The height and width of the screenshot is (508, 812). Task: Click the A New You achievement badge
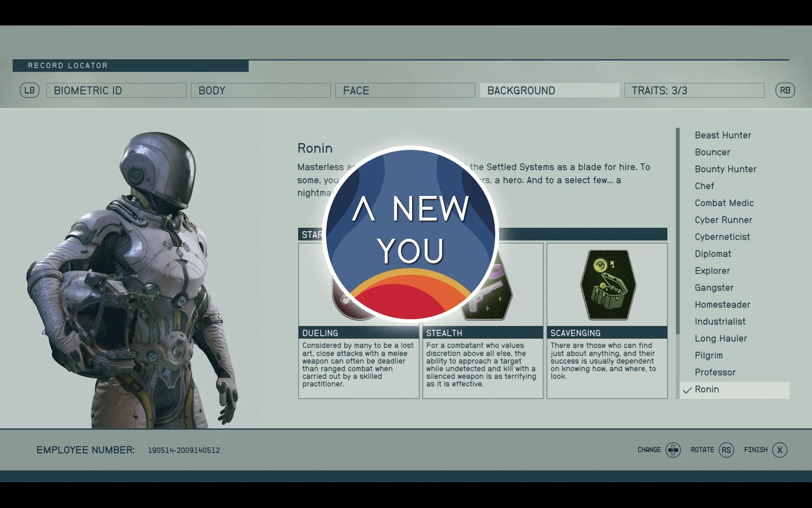(410, 234)
